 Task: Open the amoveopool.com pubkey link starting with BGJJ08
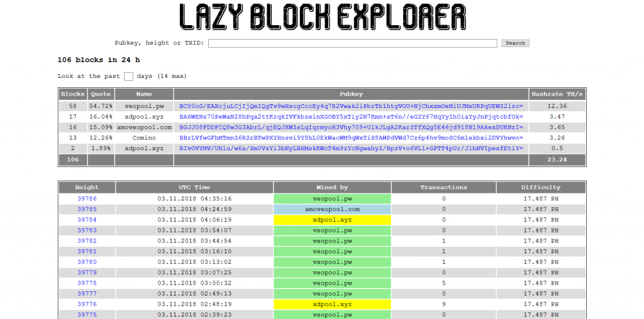point(351,127)
